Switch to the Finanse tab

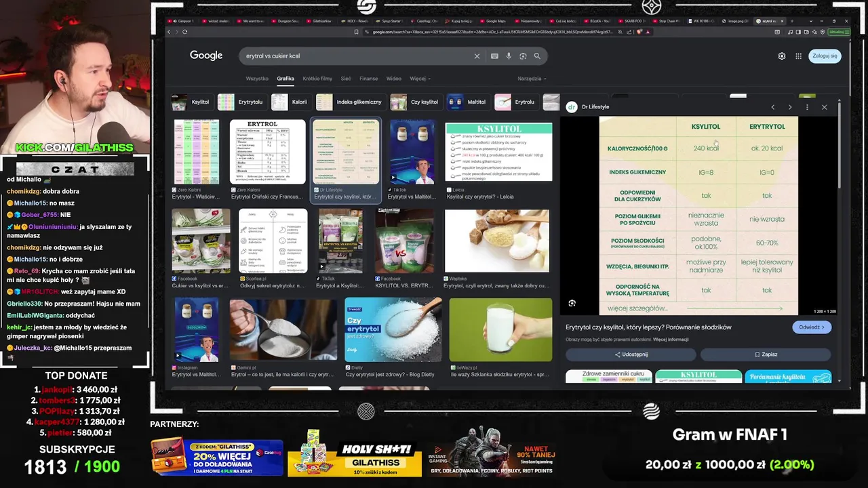pyautogui.click(x=369, y=79)
